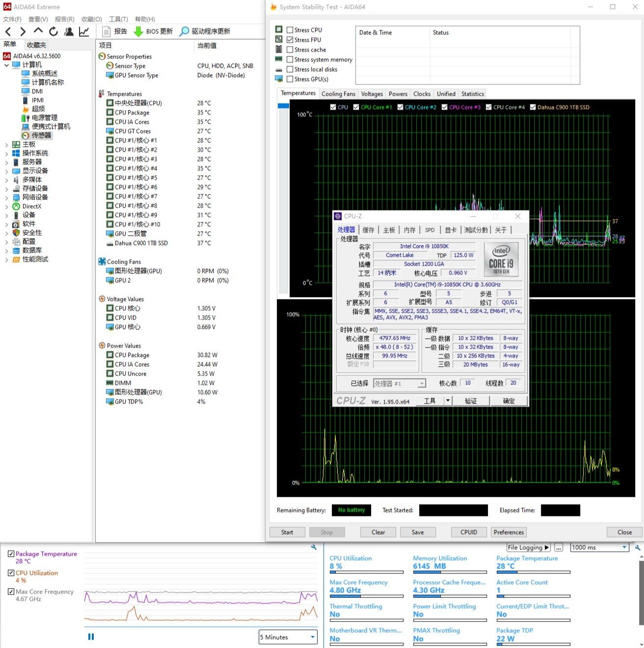Toggle Stress FPU checkbox

[290, 40]
